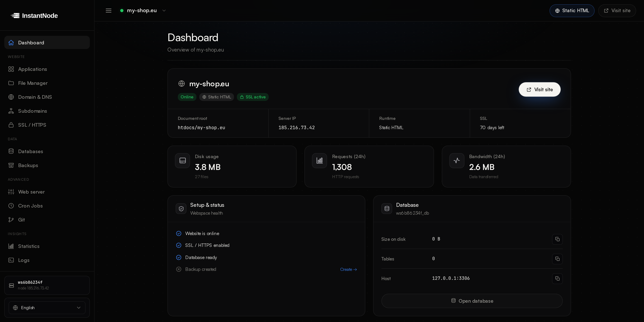The height and width of the screenshot is (322, 644).
Task: Click the Open database button
Action: coord(472,301)
